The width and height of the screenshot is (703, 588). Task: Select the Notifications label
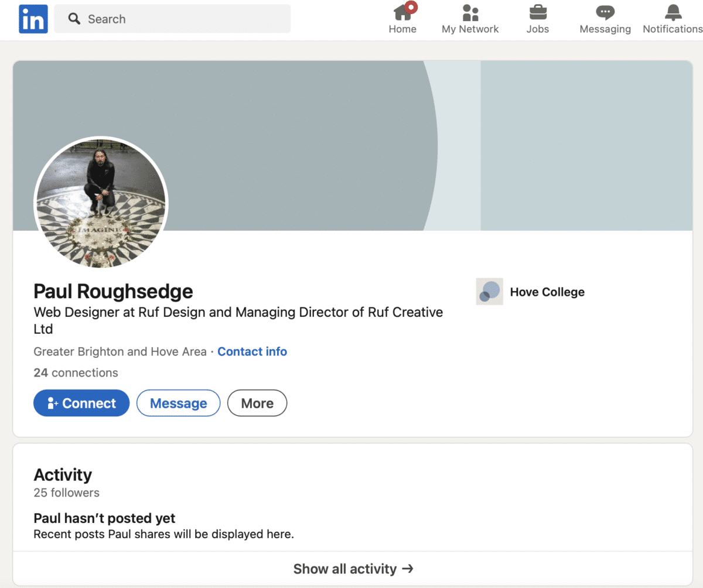tap(673, 29)
